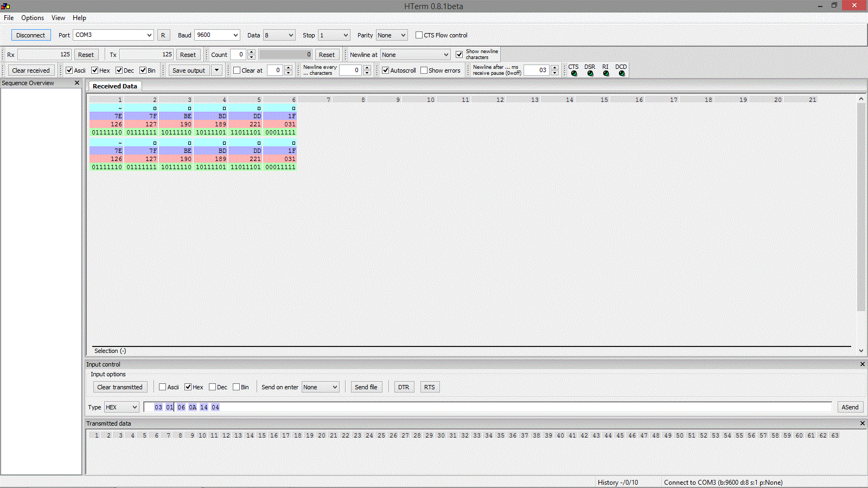Image resolution: width=868 pixels, height=488 pixels.
Task: Click the Save output button
Action: click(x=189, y=70)
